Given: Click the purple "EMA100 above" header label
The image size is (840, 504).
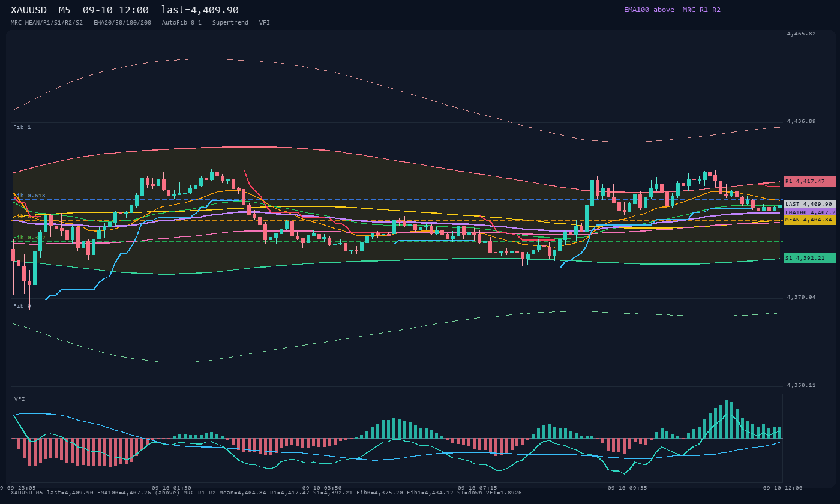Looking at the screenshot, I should point(649,10).
